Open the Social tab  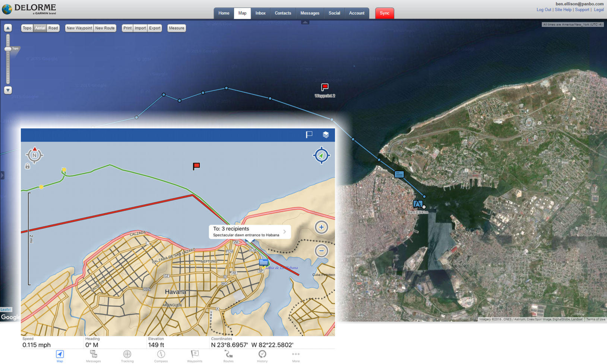tap(334, 13)
